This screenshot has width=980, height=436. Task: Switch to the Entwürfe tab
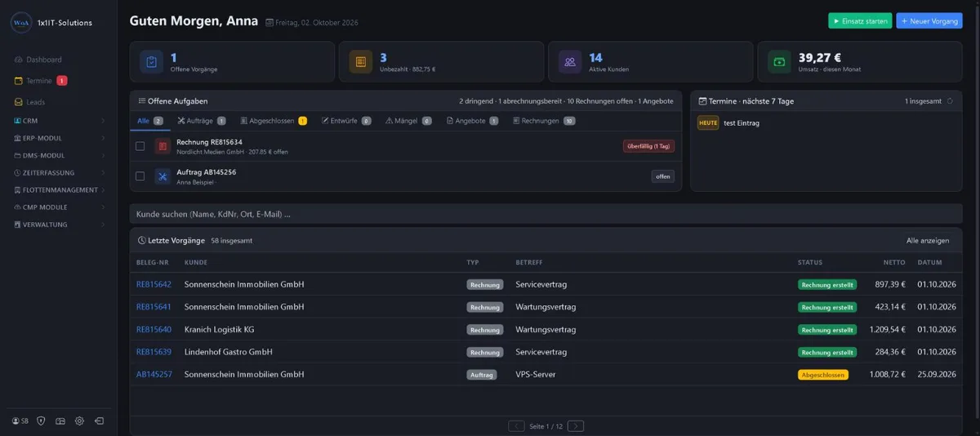[346, 121]
